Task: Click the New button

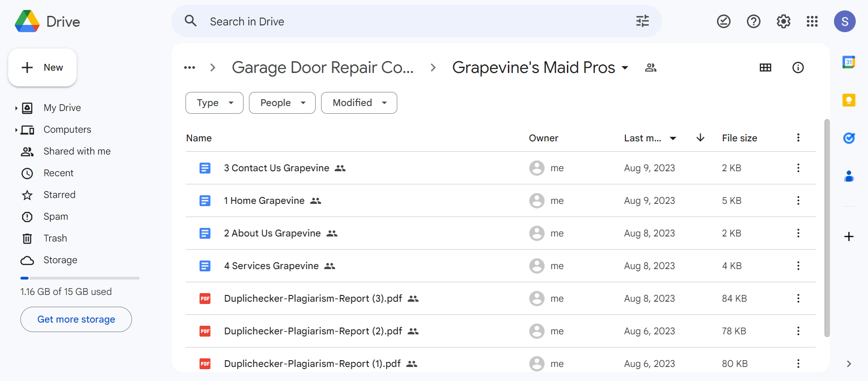Action: (42, 68)
